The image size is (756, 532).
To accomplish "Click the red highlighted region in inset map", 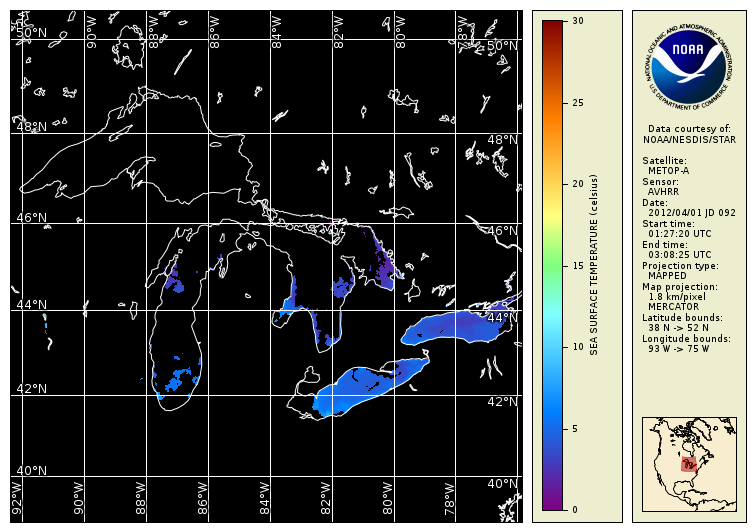I will click(x=689, y=464).
